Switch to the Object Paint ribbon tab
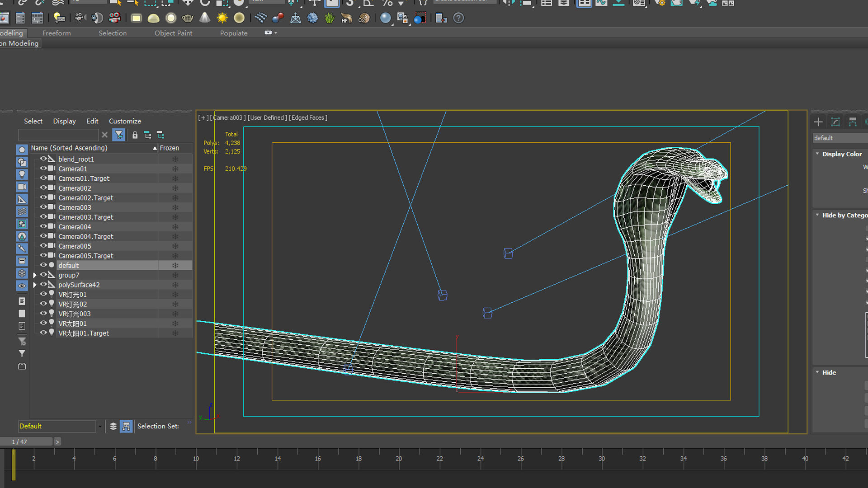868x488 pixels. pos(173,33)
